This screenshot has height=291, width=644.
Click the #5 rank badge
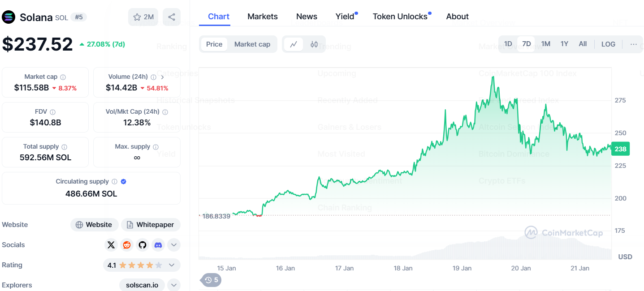79,17
